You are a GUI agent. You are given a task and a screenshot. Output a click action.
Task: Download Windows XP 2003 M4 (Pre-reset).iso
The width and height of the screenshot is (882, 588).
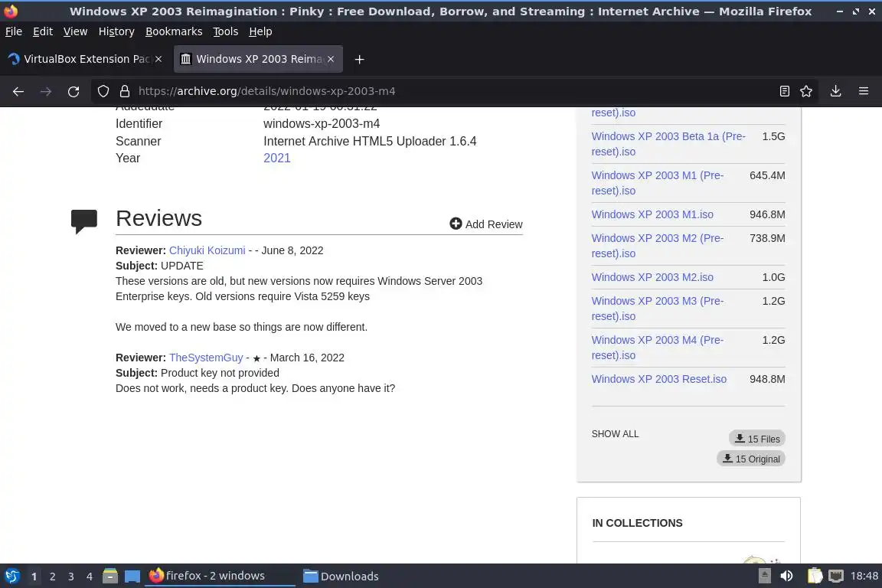click(658, 348)
